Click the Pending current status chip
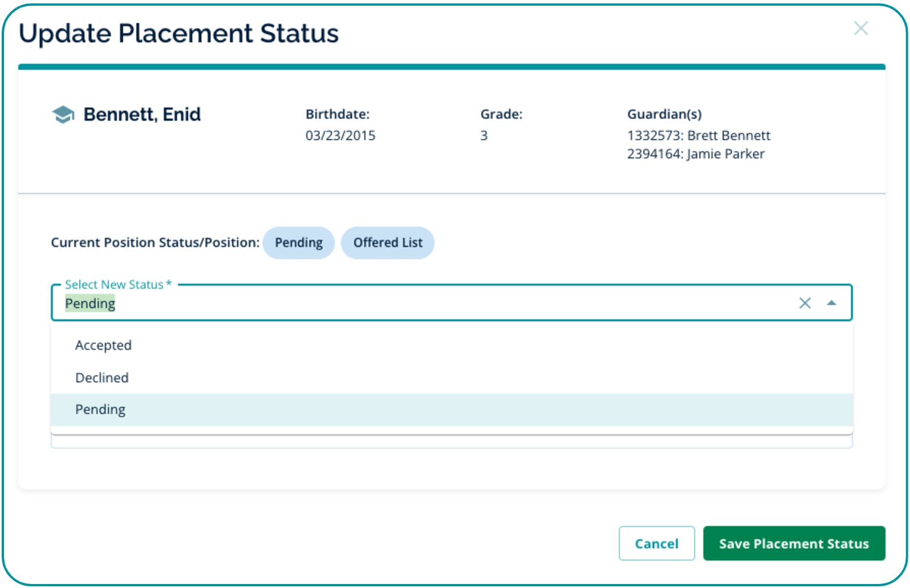Screen dimensions: 910x588 point(298,243)
